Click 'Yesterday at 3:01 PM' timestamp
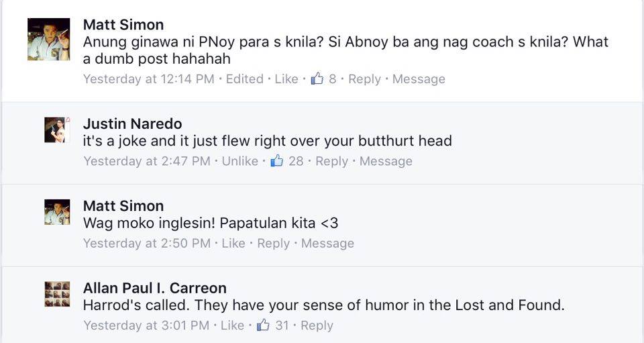Viewport: 644px width, 343px height. click(x=146, y=326)
